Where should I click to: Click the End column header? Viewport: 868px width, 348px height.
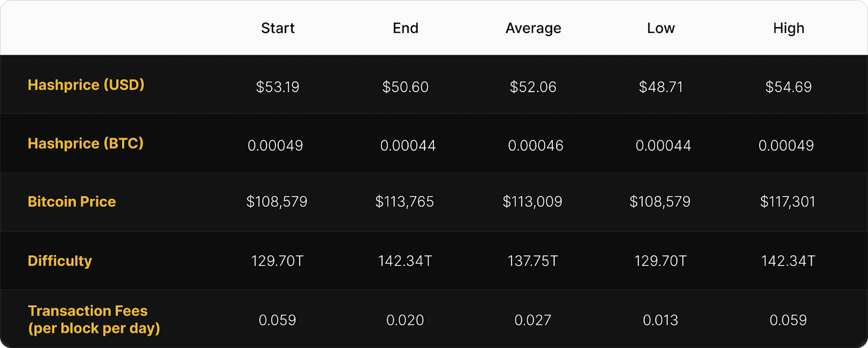[405, 28]
